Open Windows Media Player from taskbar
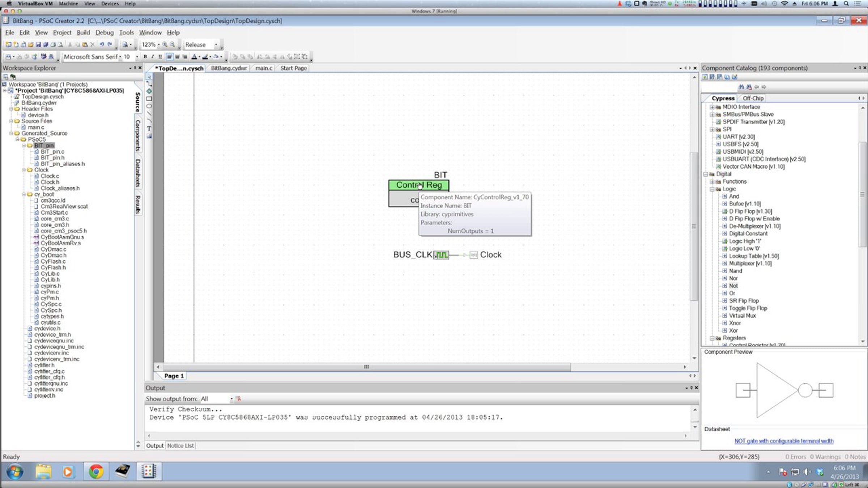 coord(68,471)
